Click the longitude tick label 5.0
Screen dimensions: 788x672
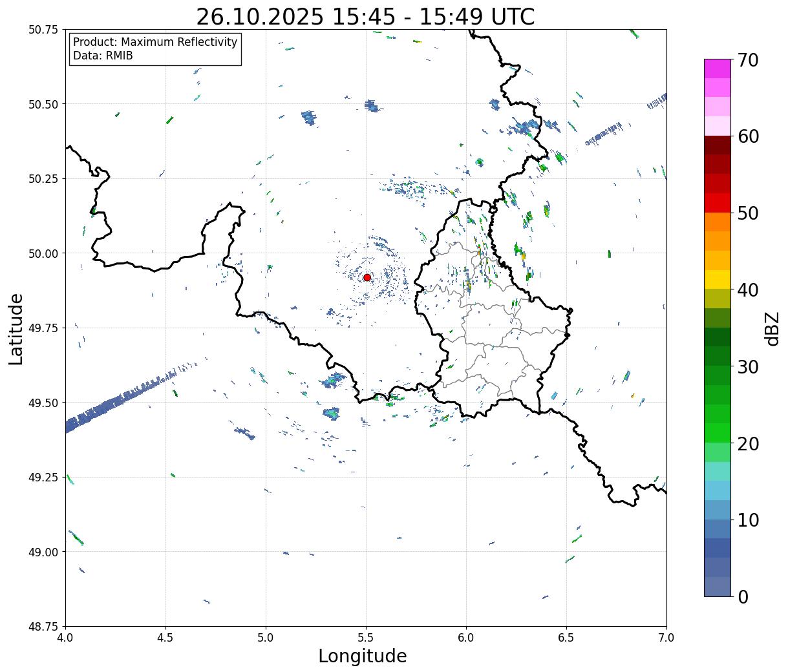tap(266, 638)
